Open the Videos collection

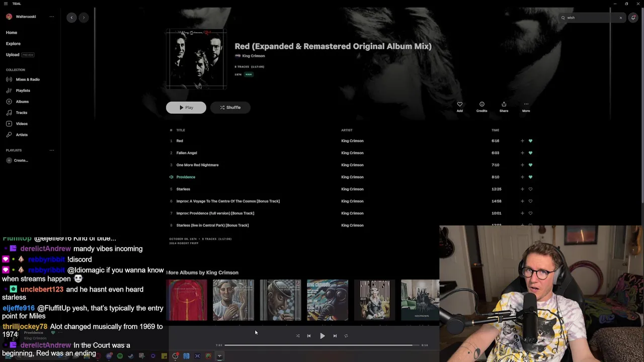coord(18,124)
